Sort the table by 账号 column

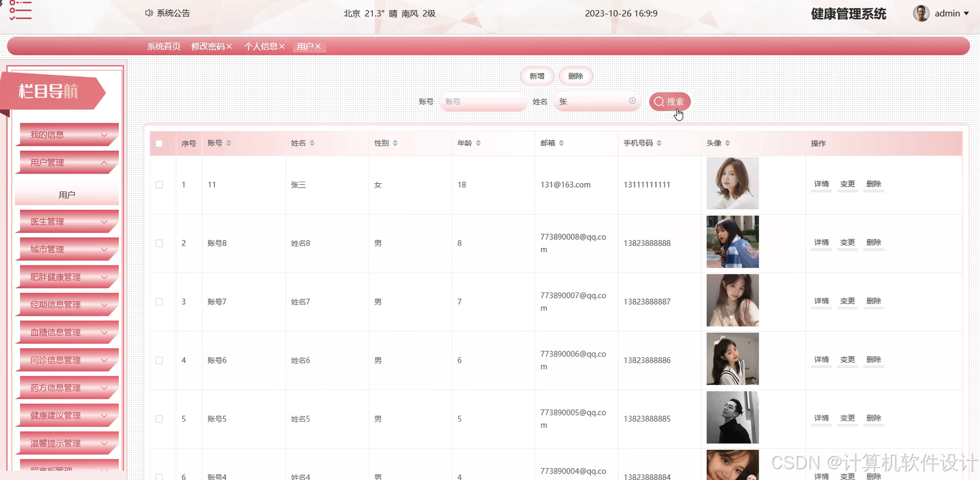point(229,143)
